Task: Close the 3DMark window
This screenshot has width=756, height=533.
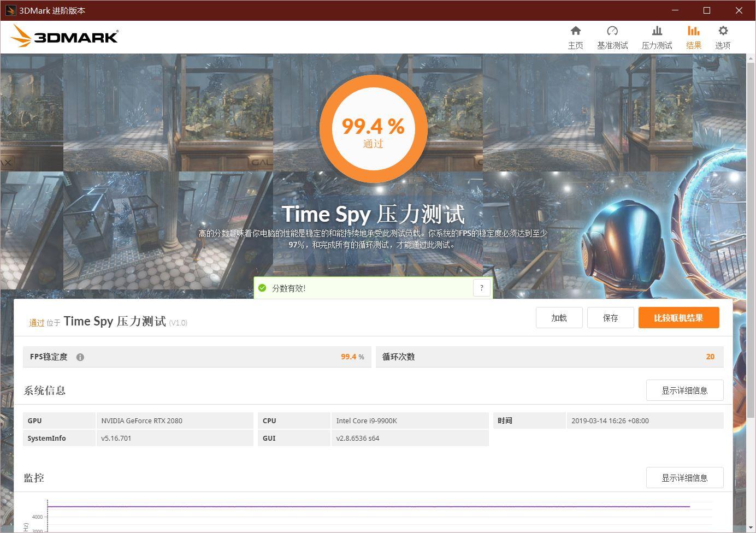Action: 739,10
